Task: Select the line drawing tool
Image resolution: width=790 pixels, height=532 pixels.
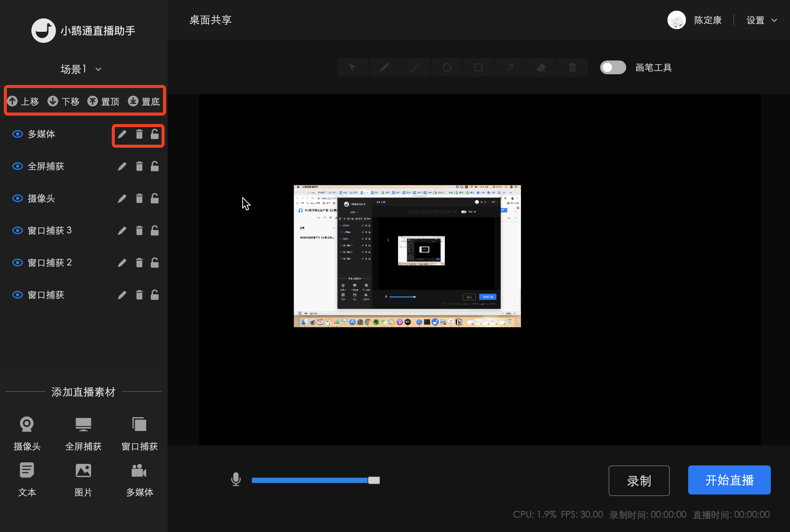Action: click(x=415, y=67)
